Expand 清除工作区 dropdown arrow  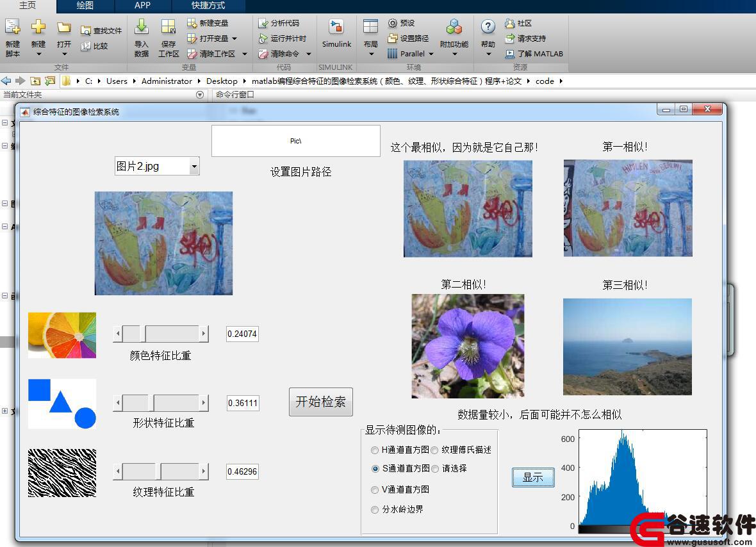[x=245, y=54]
